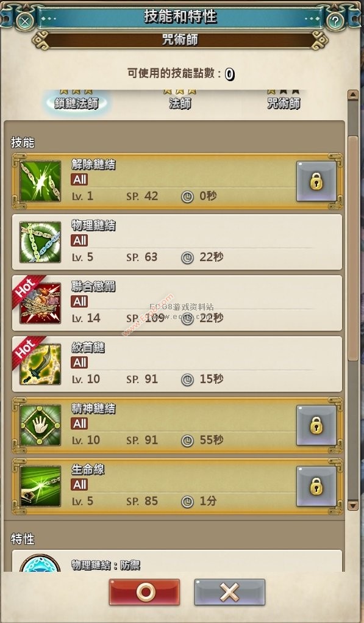Toggle the lock on 精神鏈結 skill
The height and width of the screenshot is (623, 364).
coord(316,425)
